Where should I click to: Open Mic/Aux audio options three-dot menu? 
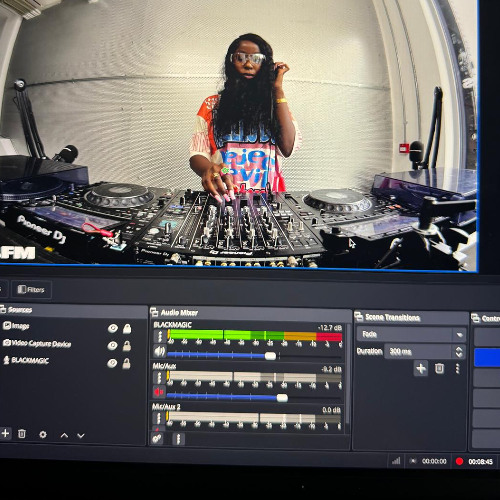point(159,378)
